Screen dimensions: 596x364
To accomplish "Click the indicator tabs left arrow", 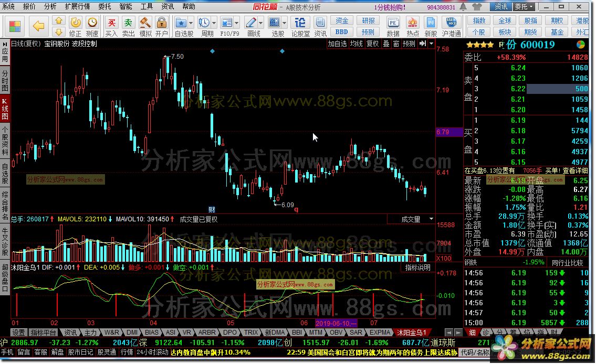I will [449, 333].
